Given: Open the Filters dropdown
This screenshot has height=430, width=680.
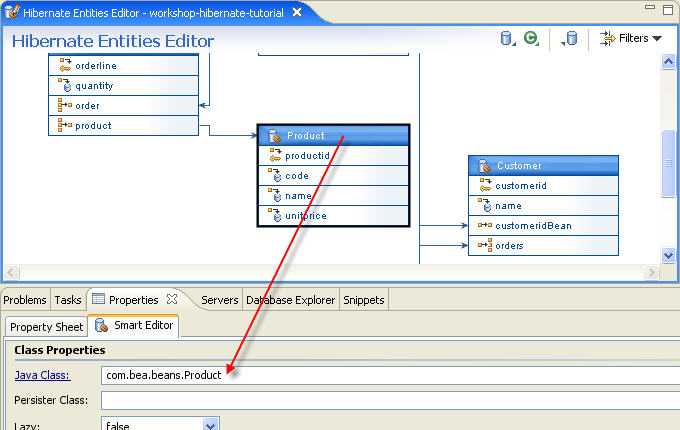Looking at the screenshot, I should click(631, 38).
